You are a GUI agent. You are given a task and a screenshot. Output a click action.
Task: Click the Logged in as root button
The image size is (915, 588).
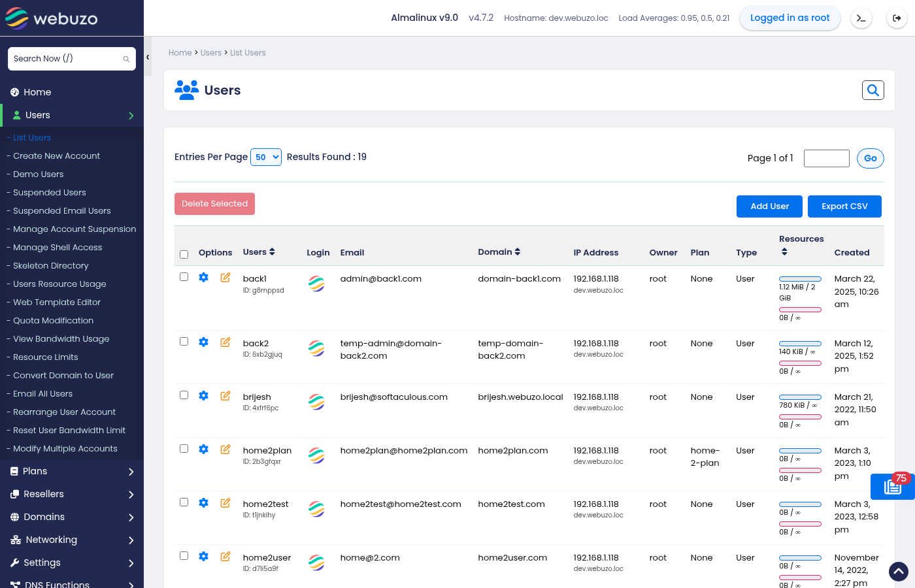790,18
